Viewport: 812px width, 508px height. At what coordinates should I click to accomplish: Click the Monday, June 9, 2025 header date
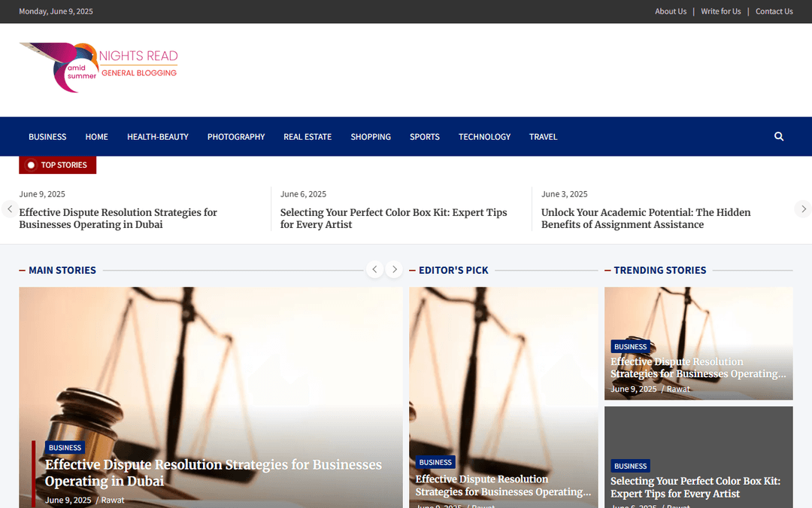point(56,11)
